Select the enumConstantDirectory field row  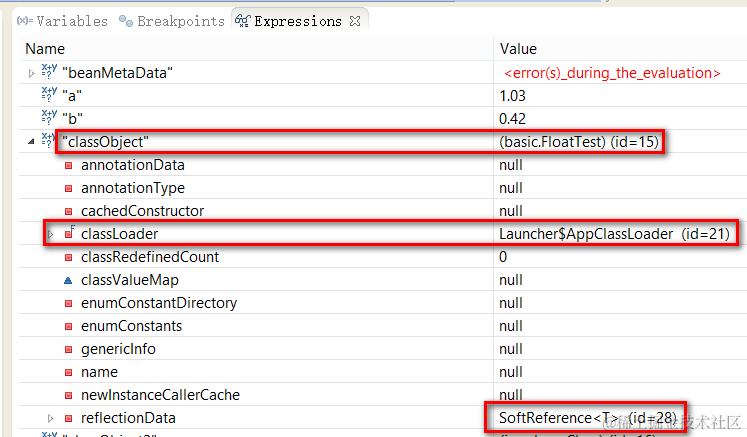tap(383, 303)
